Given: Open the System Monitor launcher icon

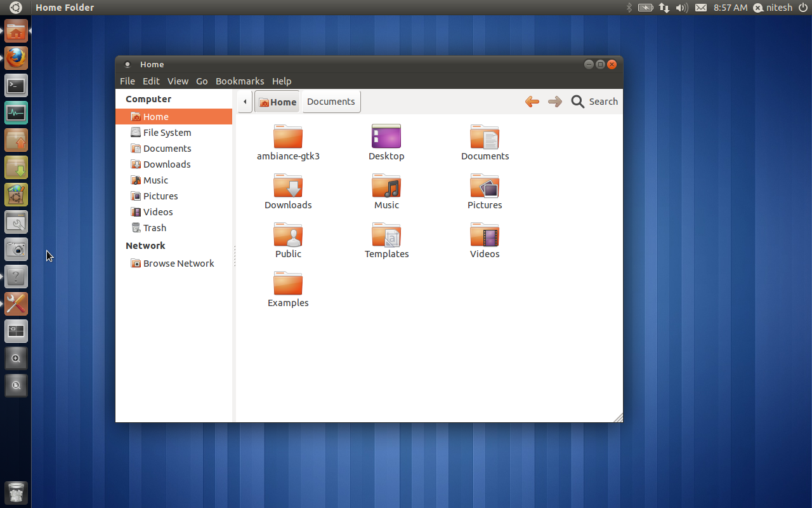Looking at the screenshot, I should click(15, 112).
